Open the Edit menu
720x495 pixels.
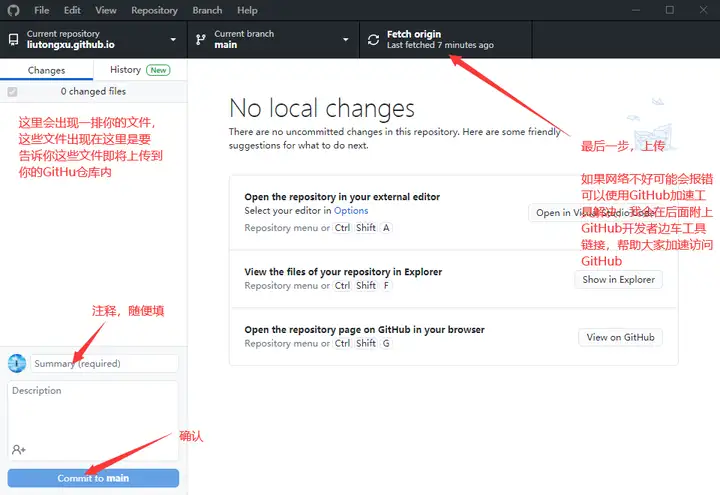(72, 10)
